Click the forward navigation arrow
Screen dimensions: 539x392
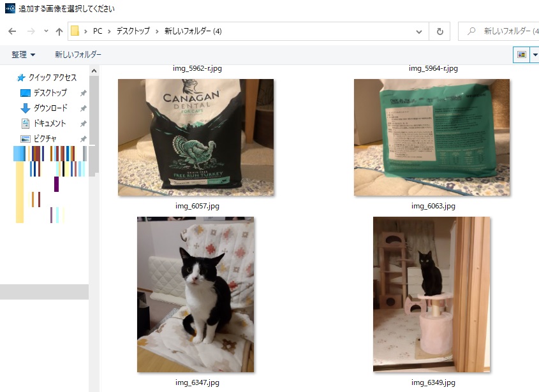pyautogui.click(x=31, y=31)
